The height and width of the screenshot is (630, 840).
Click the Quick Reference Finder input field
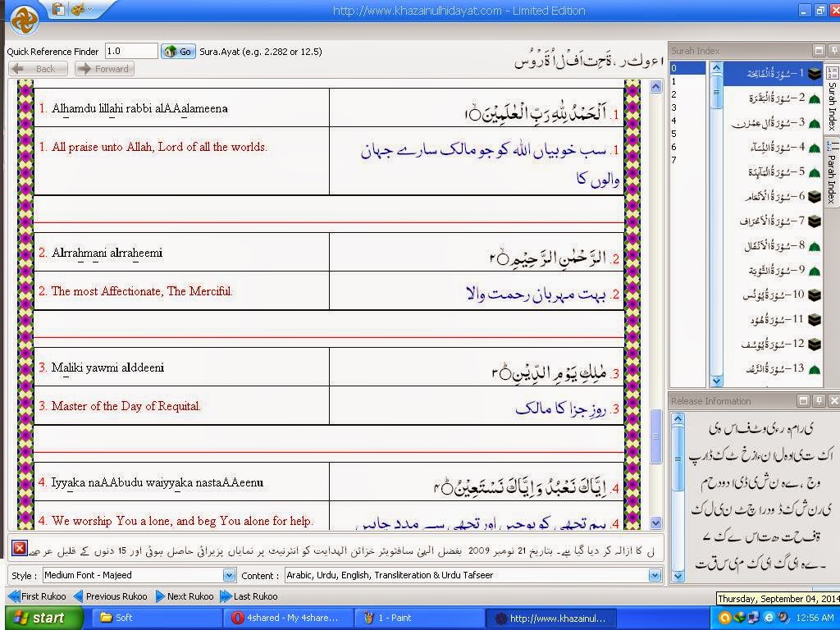(x=131, y=52)
